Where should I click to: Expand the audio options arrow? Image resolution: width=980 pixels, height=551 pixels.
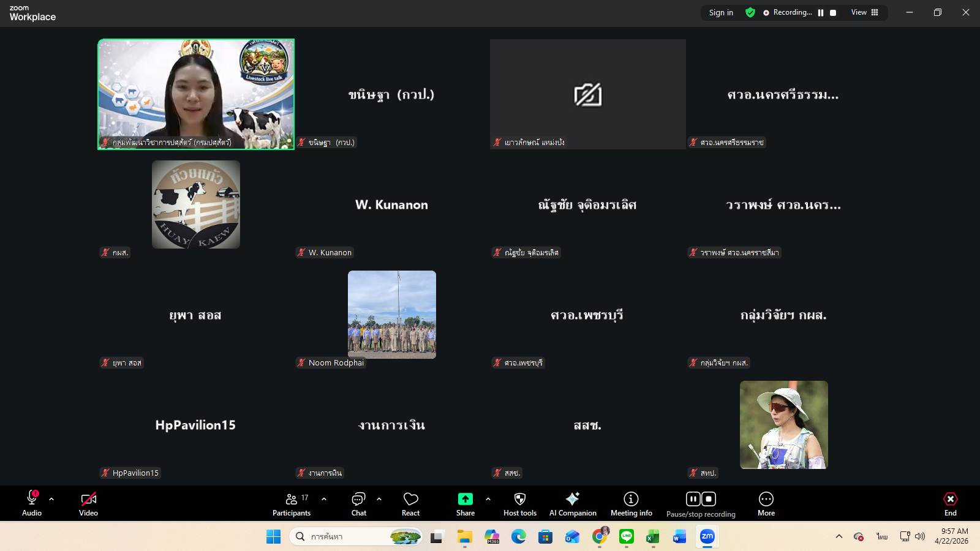coord(51,499)
